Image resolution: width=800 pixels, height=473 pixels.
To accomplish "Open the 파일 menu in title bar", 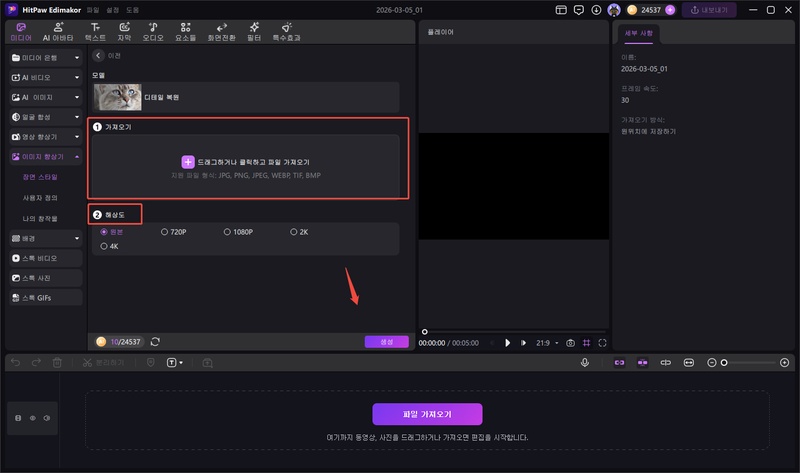I will click(x=93, y=10).
